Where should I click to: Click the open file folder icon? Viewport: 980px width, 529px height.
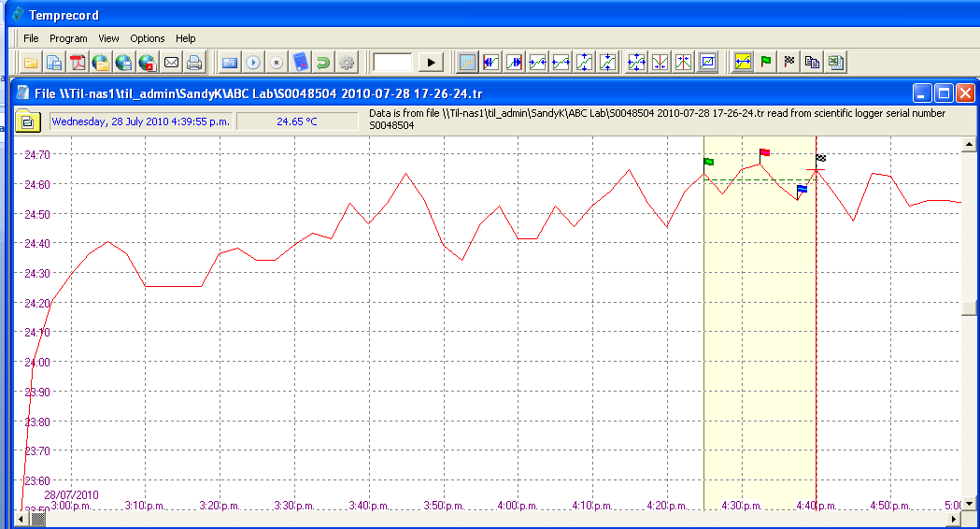[31, 63]
